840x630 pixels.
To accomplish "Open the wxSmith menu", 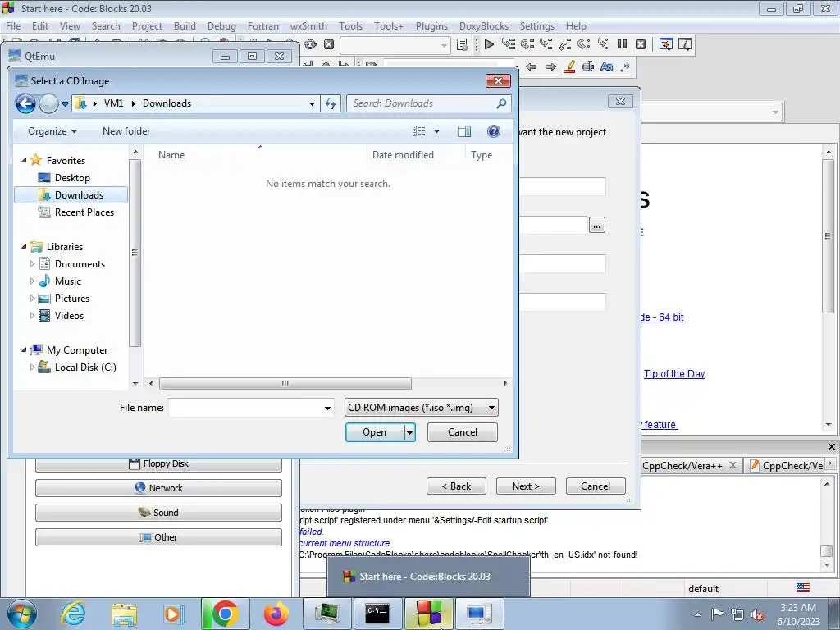I will click(308, 25).
